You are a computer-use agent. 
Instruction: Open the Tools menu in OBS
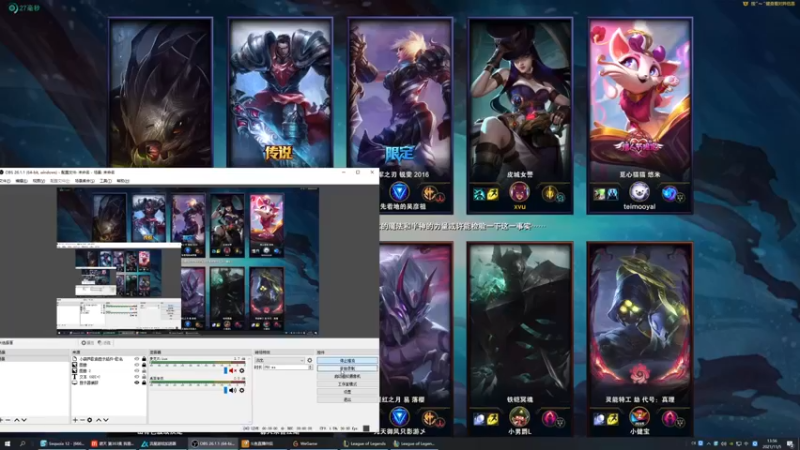(105, 181)
